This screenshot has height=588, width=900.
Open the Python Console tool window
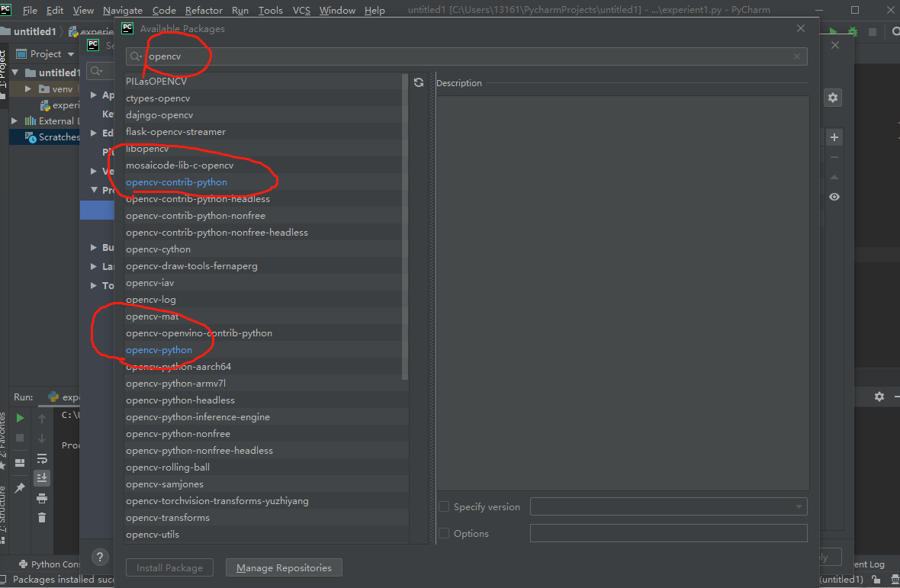50,564
